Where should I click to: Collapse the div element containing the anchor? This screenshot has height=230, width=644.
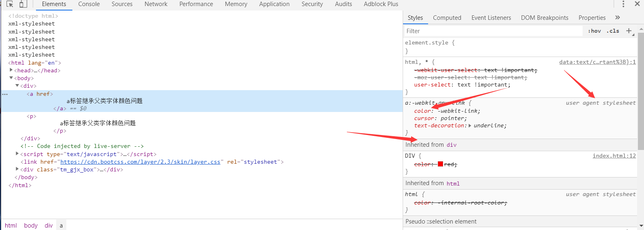[x=17, y=85]
